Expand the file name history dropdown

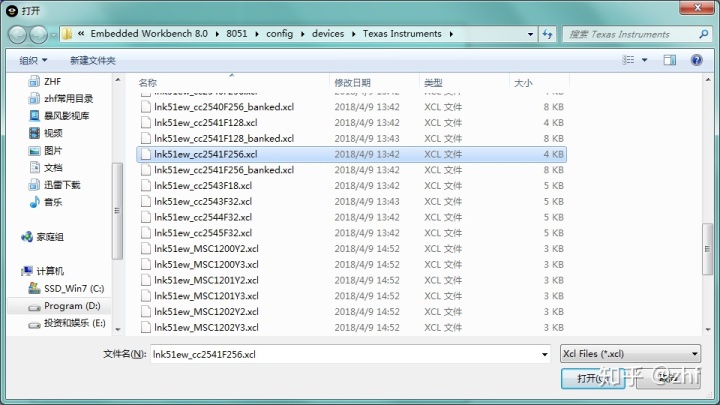[545, 354]
